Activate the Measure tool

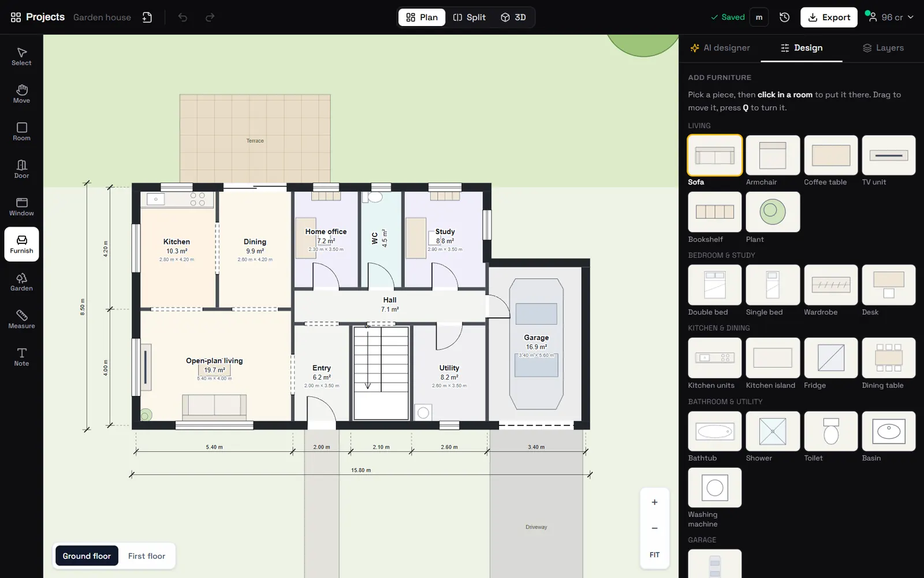tap(21, 320)
